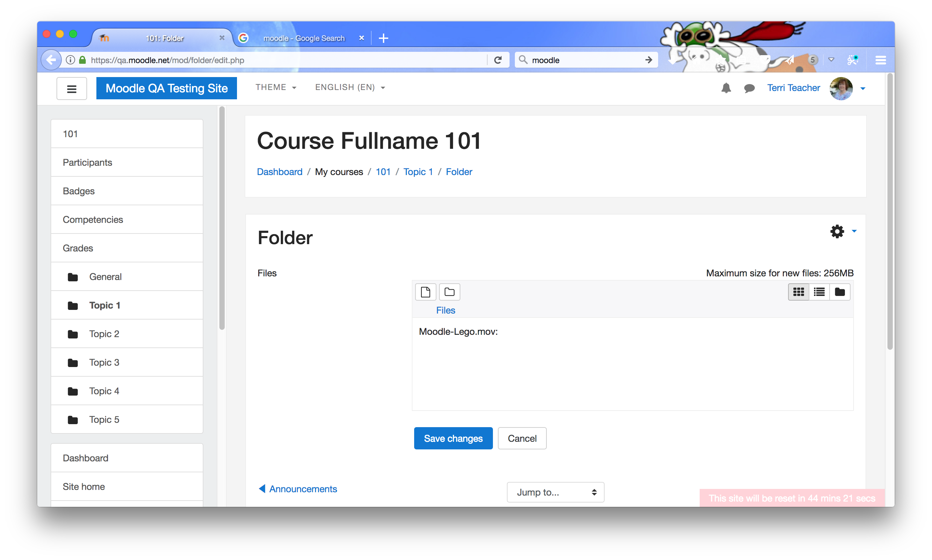
Task: Open the Topic 5 section in sidebar
Action: [127, 420]
